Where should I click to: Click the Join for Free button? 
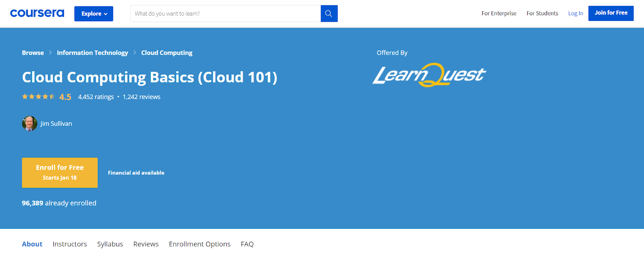[611, 13]
